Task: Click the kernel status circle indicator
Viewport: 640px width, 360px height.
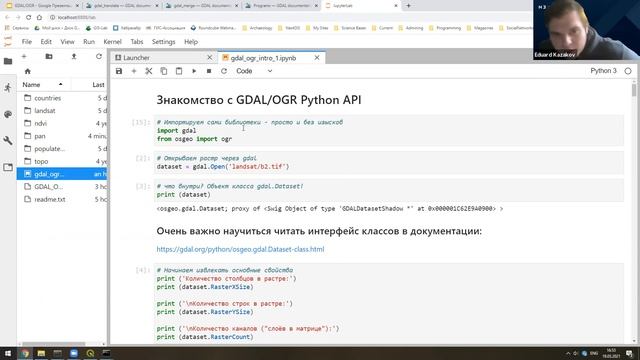Action: point(628,71)
